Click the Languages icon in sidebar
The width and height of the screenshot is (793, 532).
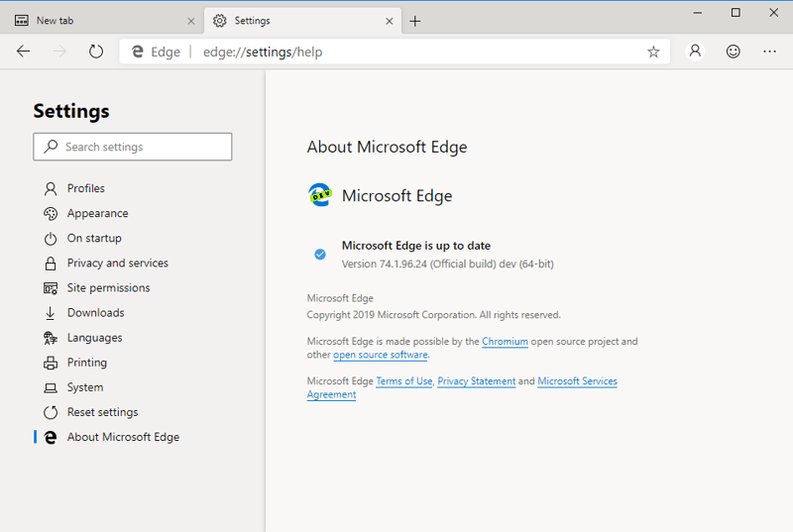pos(51,338)
